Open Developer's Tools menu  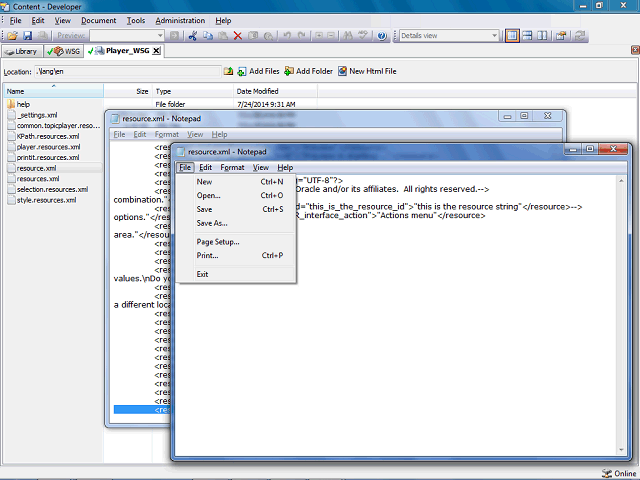pos(136,20)
